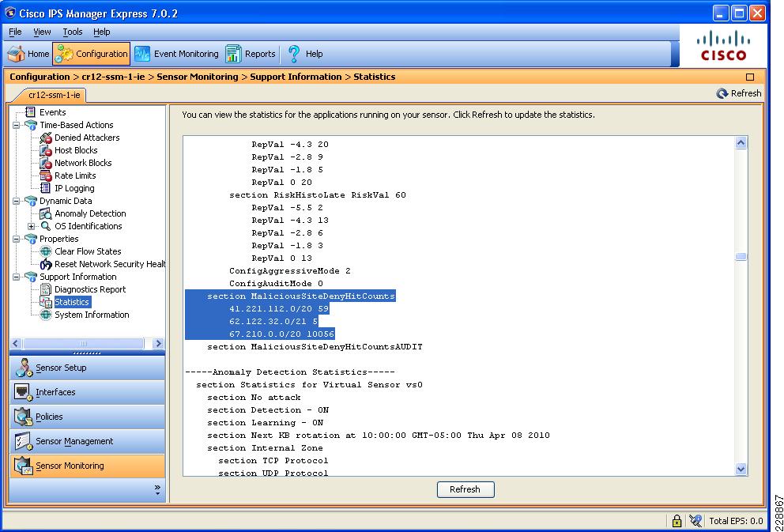
Task: Open the Sensor Monitoring panel
Action: 88,466
